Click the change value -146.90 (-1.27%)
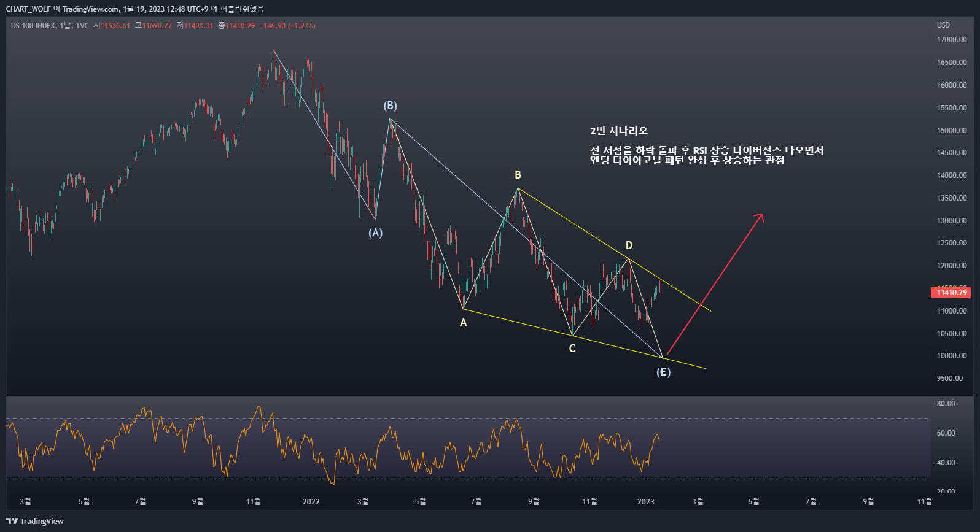The image size is (980, 532). pos(287,26)
